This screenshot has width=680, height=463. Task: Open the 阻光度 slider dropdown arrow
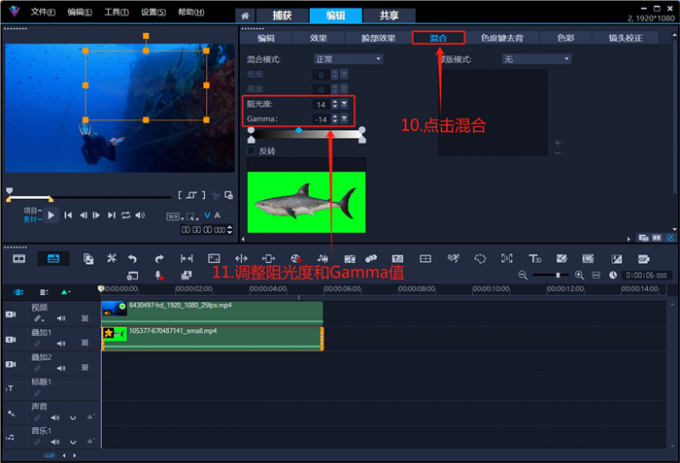coord(344,104)
